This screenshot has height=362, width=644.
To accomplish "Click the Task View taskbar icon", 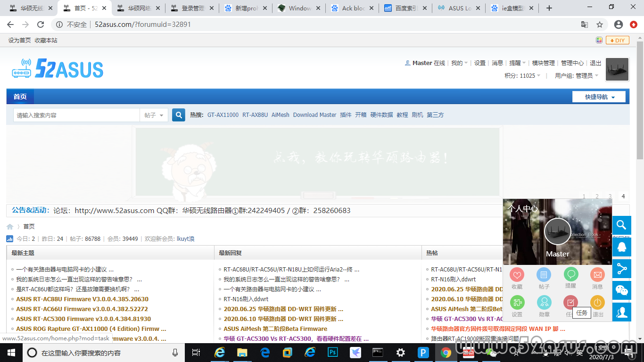I will click(x=196, y=353).
